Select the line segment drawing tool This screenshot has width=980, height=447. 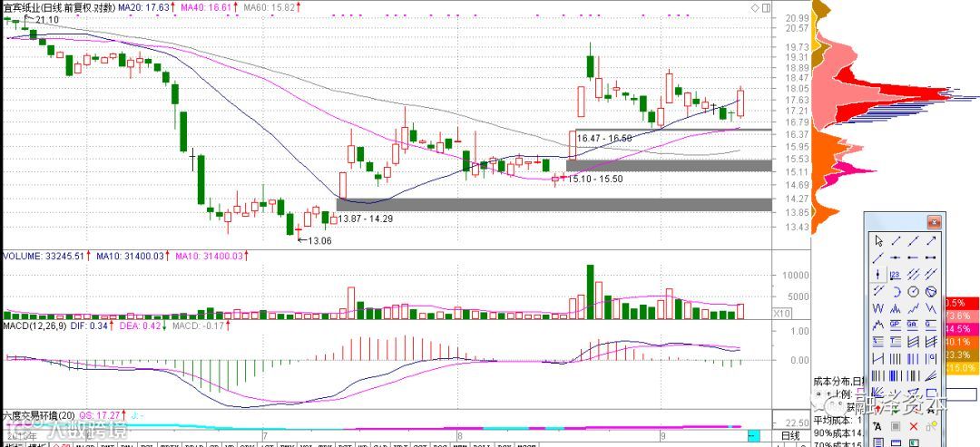pos(896,241)
